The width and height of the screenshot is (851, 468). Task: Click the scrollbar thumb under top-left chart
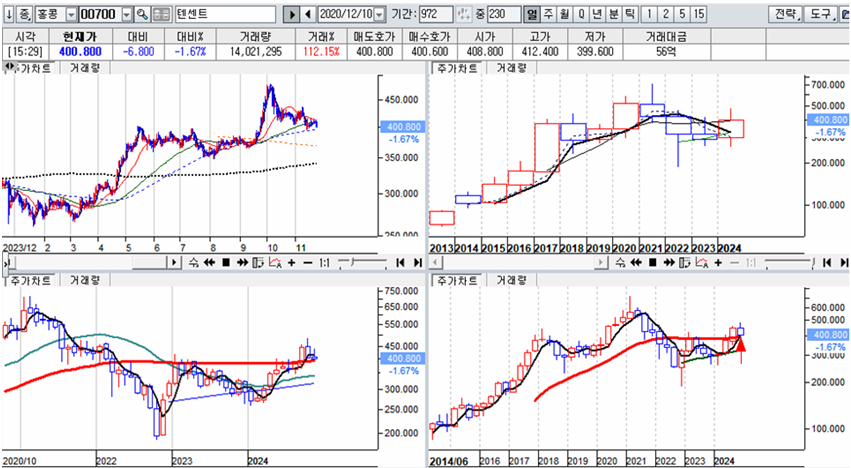click(x=149, y=263)
